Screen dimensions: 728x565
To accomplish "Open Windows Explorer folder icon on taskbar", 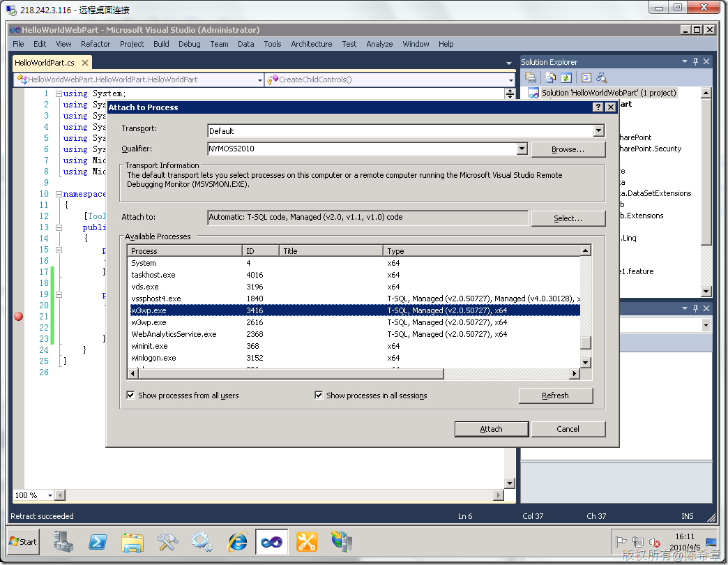I will click(132, 541).
